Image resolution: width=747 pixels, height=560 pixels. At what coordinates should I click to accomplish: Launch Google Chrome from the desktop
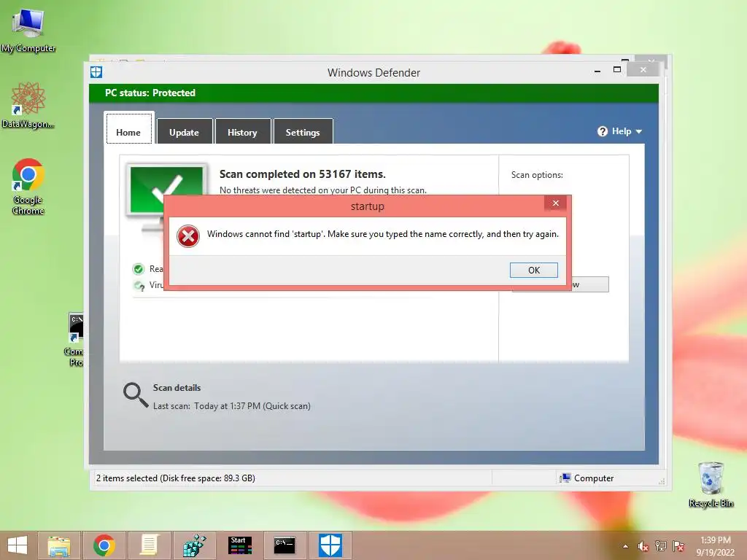point(28,186)
